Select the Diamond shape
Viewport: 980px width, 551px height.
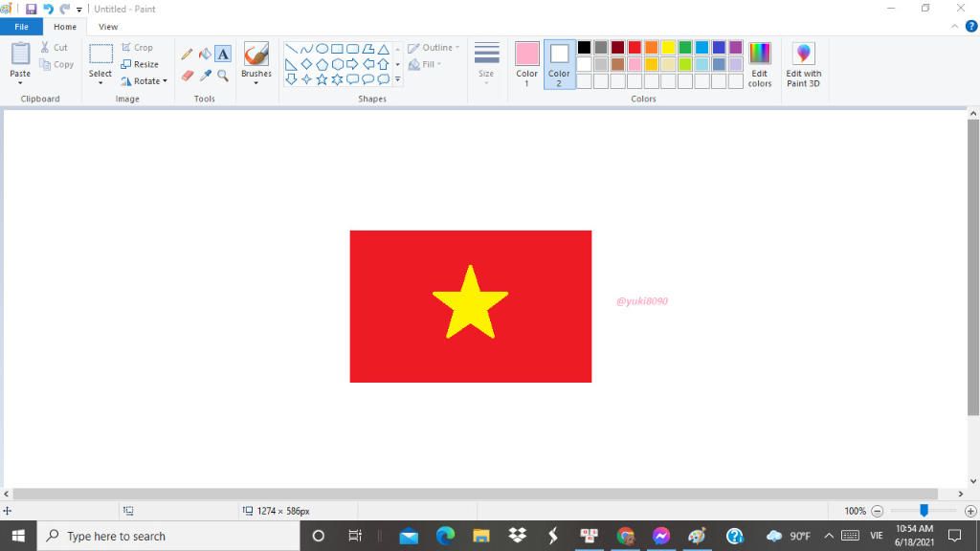click(306, 64)
